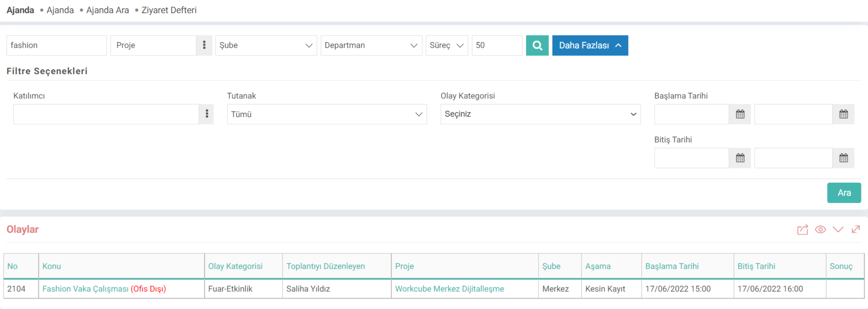Image resolution: width=868 pixels, height=309 pixels.
Task: Click the bold Ajanda title link
Action: pos(20,10)
